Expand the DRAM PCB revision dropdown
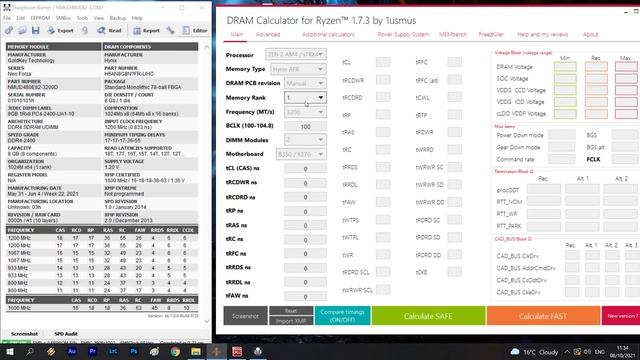640x360 pixels. point(305,83)
